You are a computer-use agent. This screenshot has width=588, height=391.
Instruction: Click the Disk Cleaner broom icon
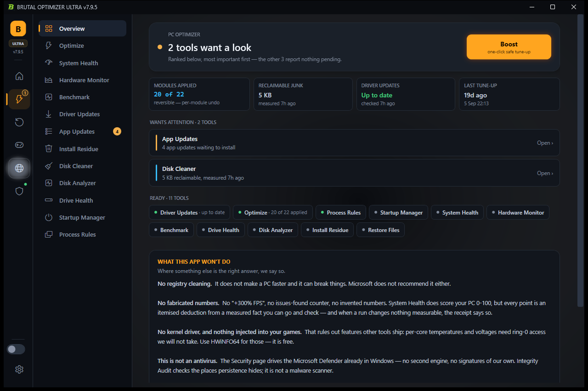click(49, 166)
